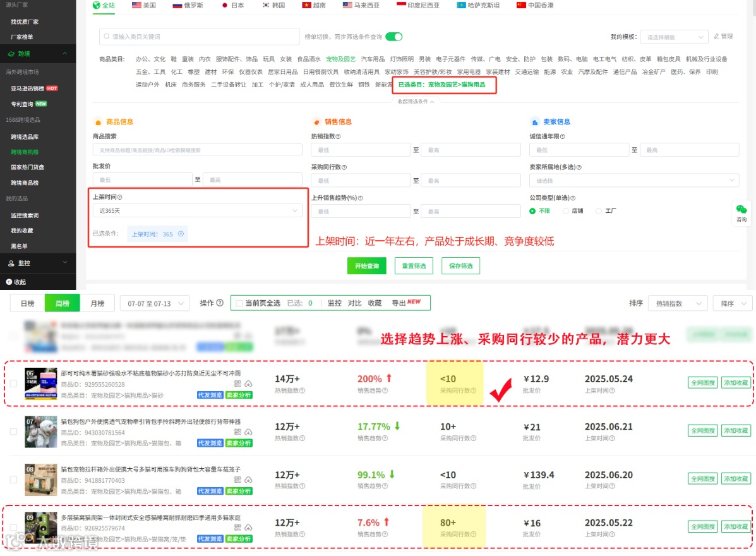
Task: Click the 上架时间 help question icon
Action: [119, 197]
